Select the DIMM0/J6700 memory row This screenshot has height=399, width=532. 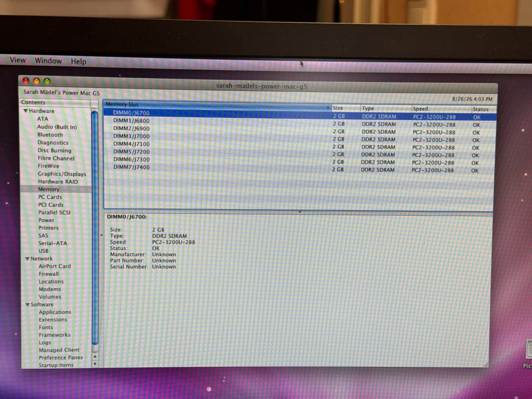click(300, 115)
